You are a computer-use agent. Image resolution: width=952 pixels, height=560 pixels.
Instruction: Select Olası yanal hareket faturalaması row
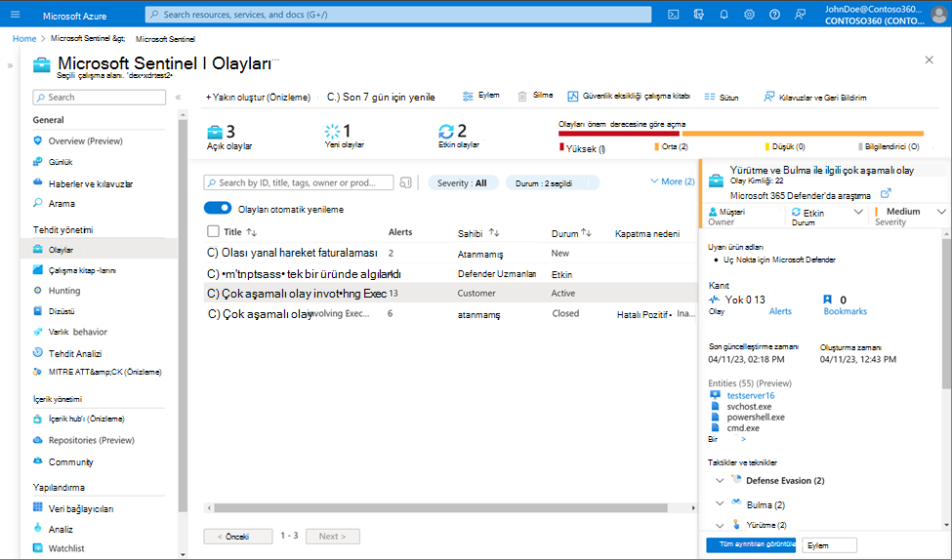450,253
